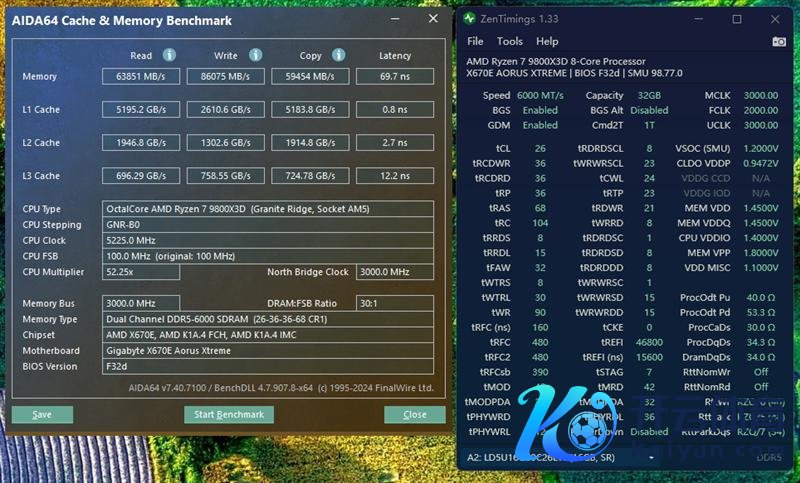
Task: Maximize the ZenTimings window
Action: pyautogui.click(x=737, y=19)
